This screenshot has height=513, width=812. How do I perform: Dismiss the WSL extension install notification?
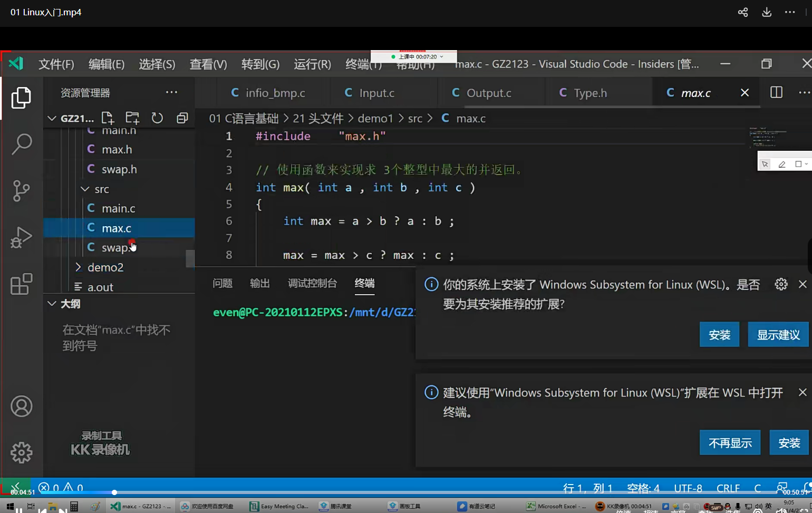click(x=803, y=284)
